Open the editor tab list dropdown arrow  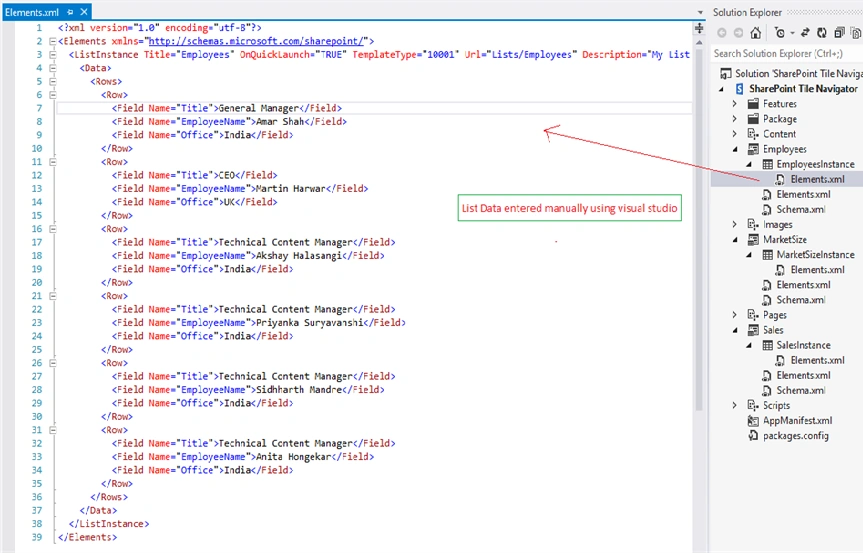700,12
